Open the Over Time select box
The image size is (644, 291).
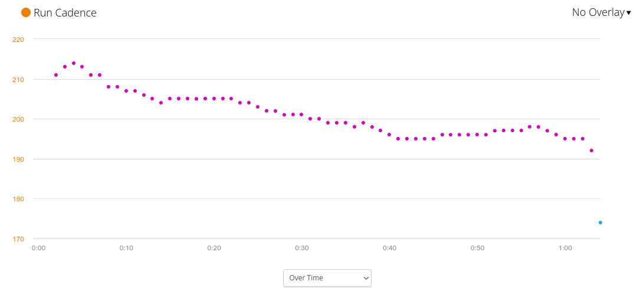[x=327, y=278]
